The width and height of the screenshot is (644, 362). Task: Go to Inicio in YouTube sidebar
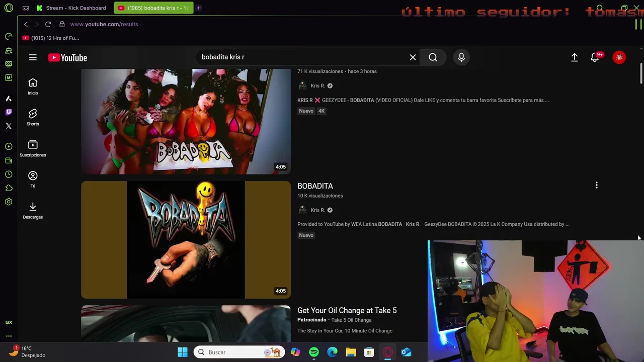(33, 86)
